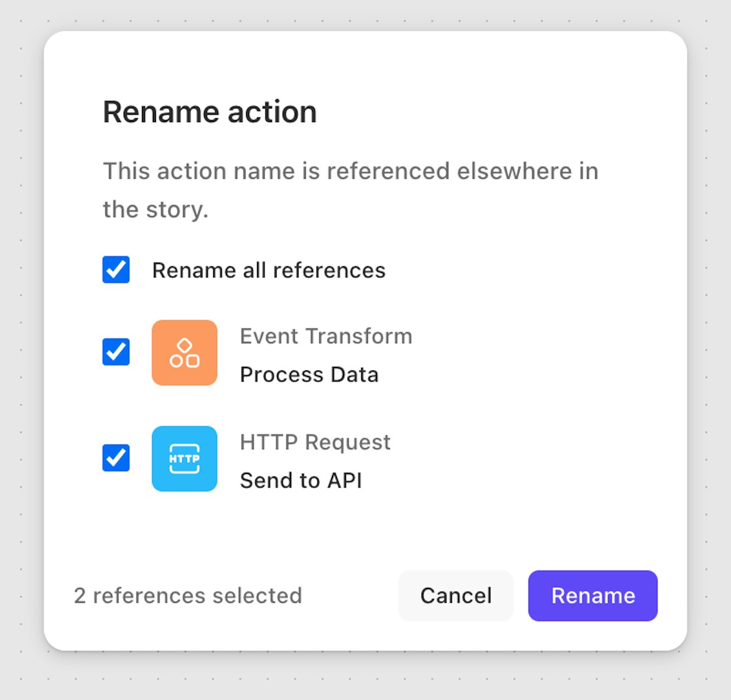Uncheck the Rename all references checkbox
This screenshot has width=731, height=700.
116,270
